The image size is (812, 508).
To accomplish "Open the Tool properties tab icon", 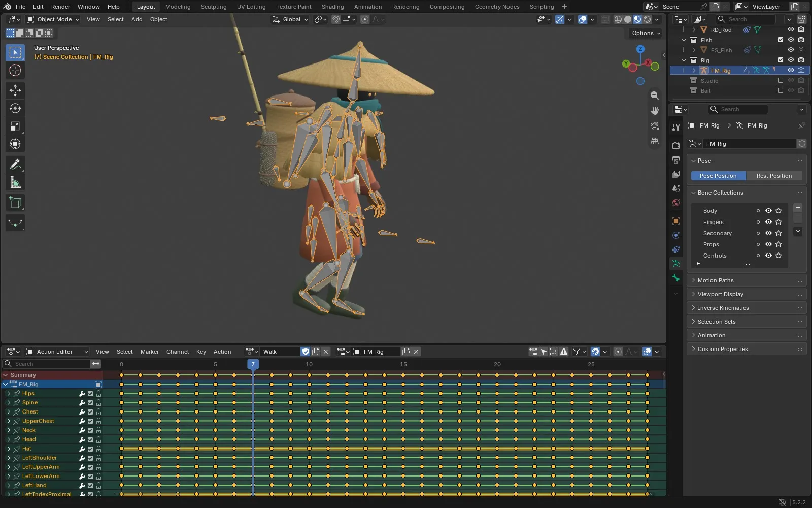I will click(x=676, y=128).
